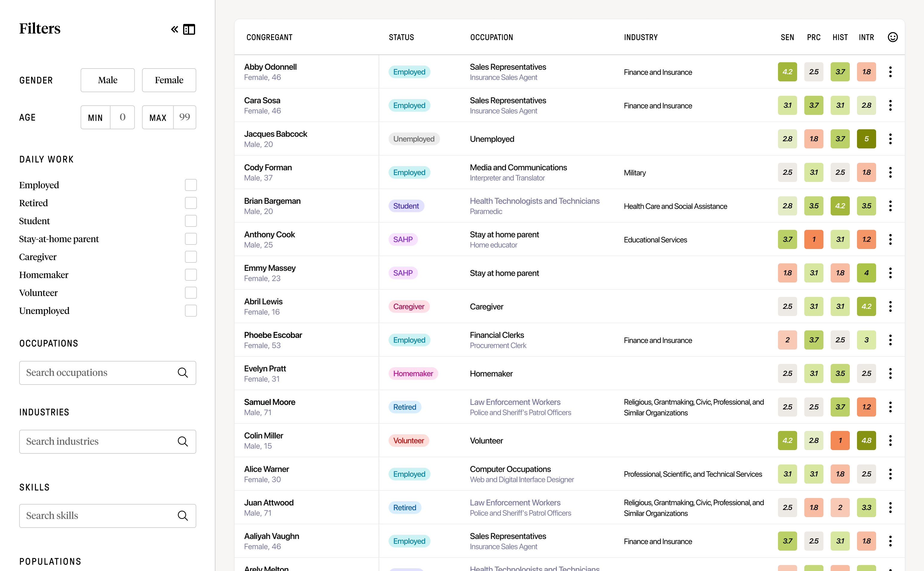
Task: Open row menu for Evelyn Pratt
Action: coord(890,373)
